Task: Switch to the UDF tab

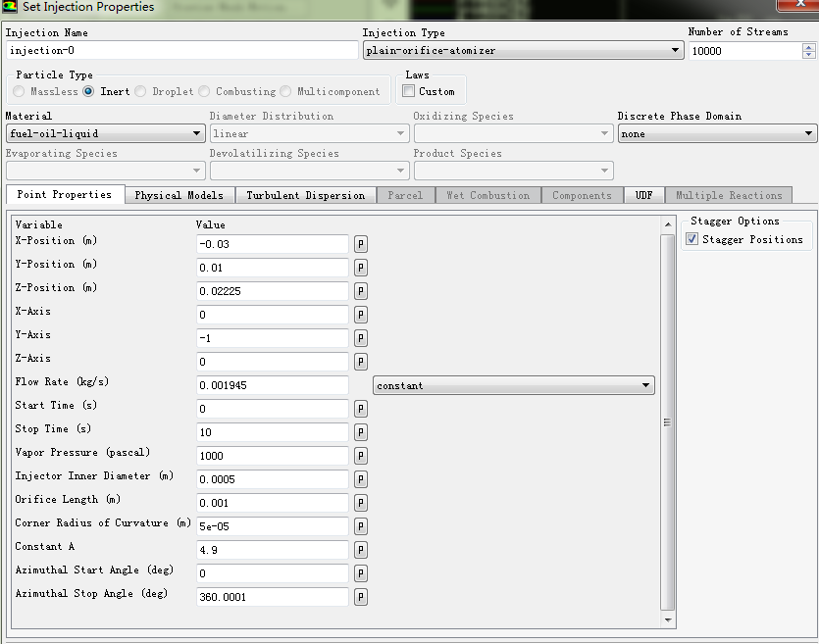Action: [x=643, y=195]
